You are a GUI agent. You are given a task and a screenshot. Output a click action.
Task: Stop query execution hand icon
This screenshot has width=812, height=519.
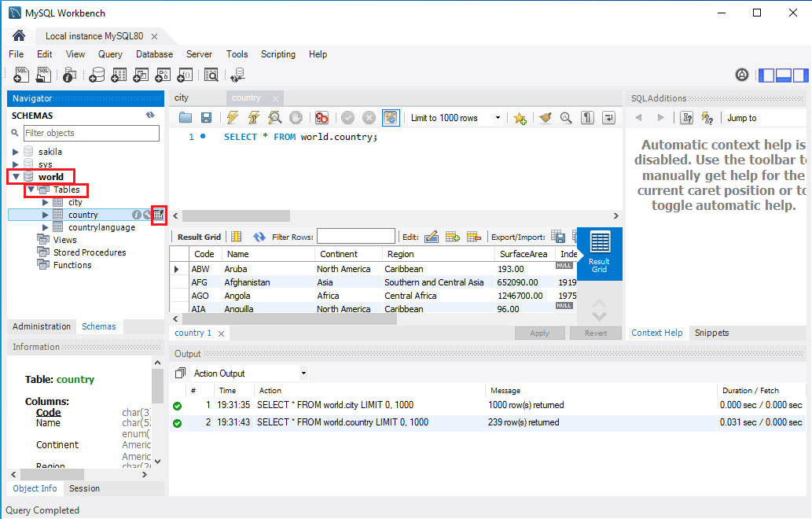tap(296, 118)
